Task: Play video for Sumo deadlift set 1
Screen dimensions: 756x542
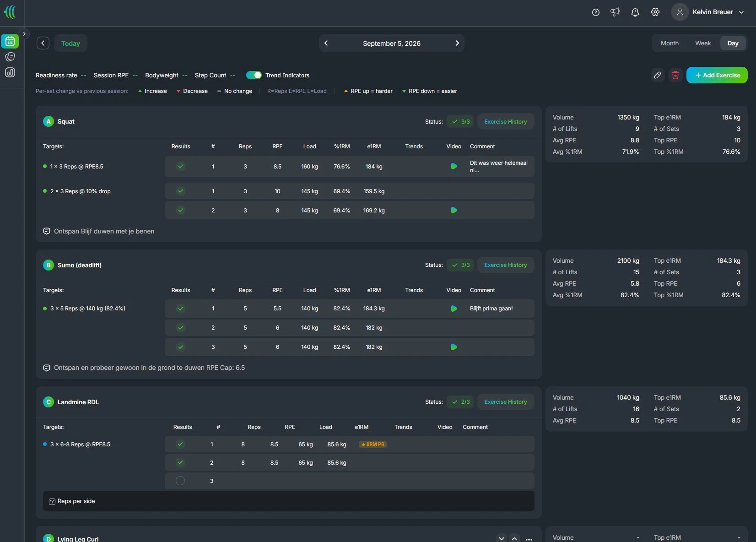Action: click(454, 309)
